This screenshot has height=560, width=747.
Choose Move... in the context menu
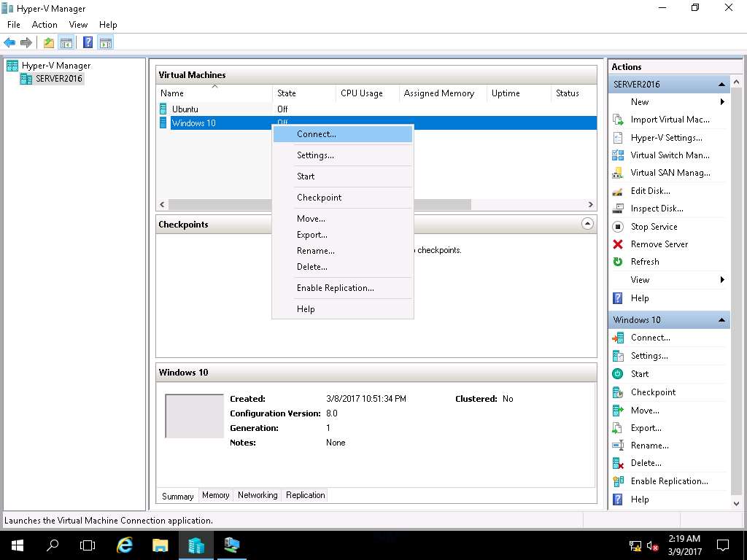pyautogui.click(x=343, y=219)
